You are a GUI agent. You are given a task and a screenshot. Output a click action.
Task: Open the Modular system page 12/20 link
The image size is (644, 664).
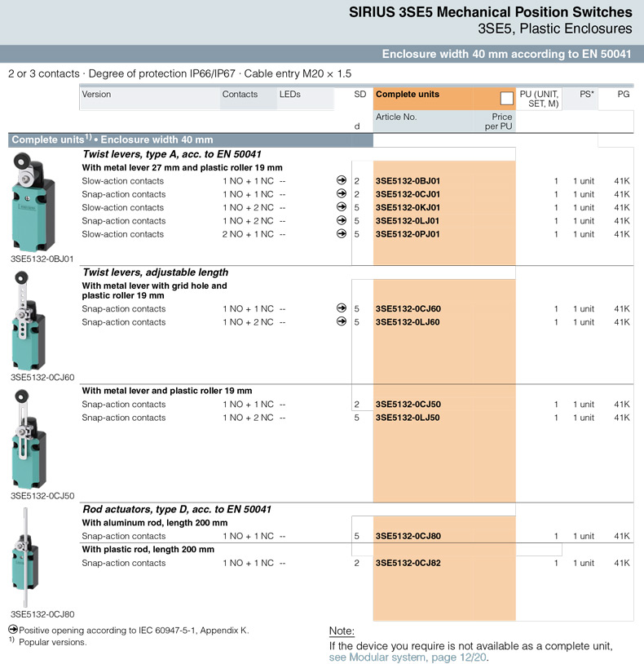tap(408, 657)
